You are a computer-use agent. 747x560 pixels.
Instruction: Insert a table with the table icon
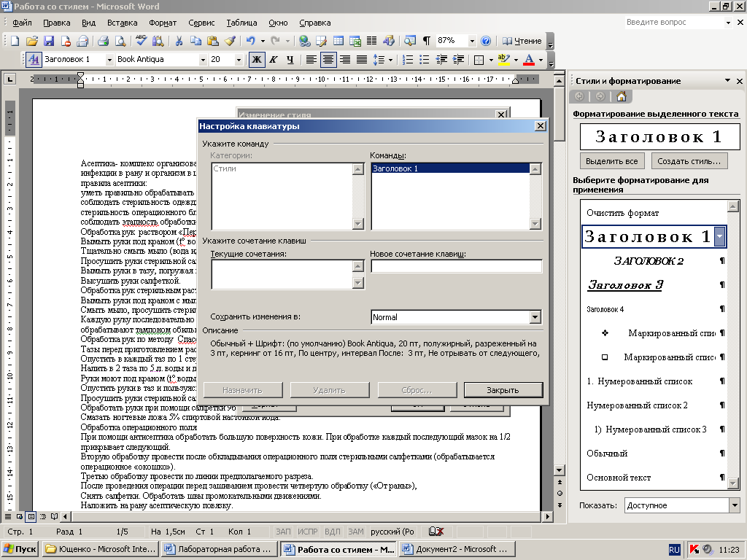[338, 41]
